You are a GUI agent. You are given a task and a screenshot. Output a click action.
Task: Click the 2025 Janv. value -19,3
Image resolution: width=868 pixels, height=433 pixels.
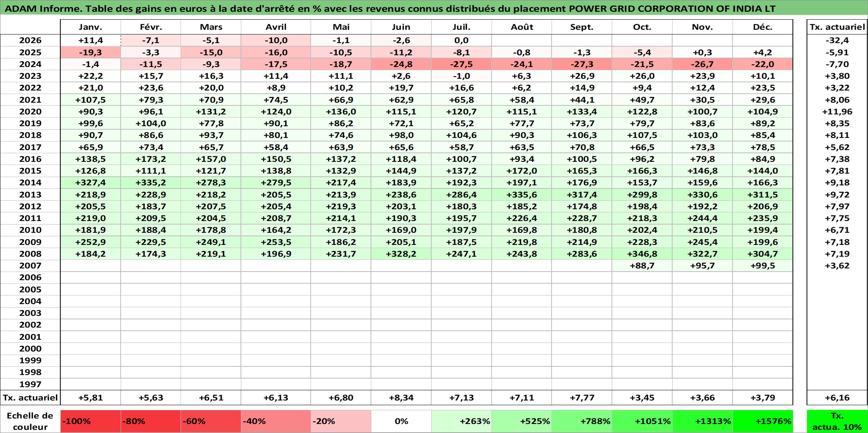tap(90, 53)
